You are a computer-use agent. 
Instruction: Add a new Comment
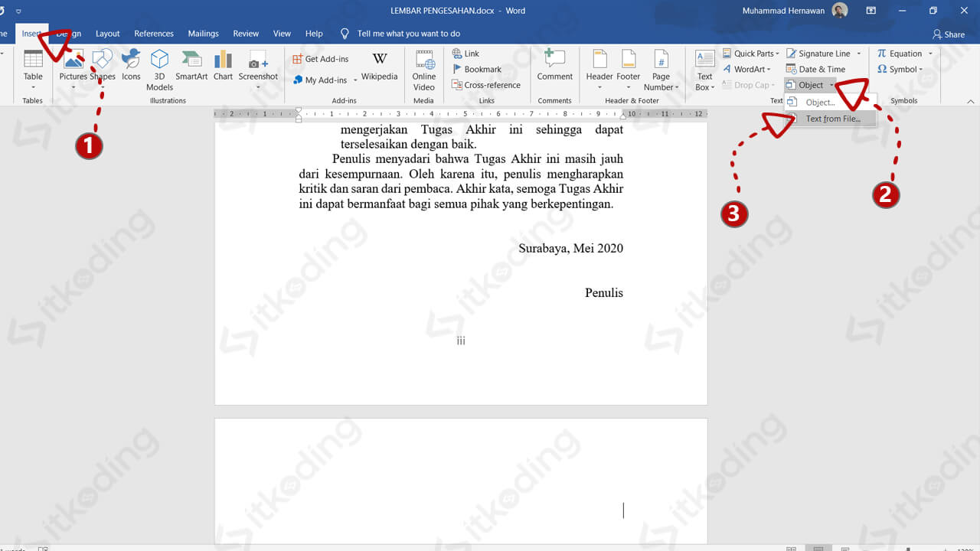[554, 65]
